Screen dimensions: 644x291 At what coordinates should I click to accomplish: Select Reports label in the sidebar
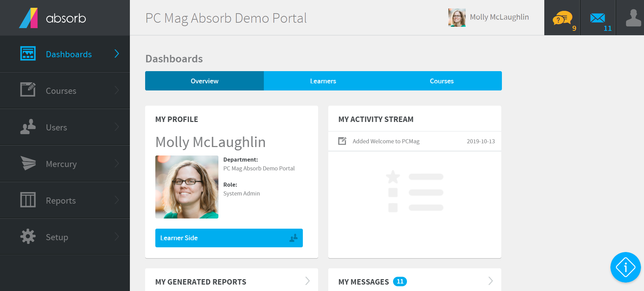coord(61,201)
